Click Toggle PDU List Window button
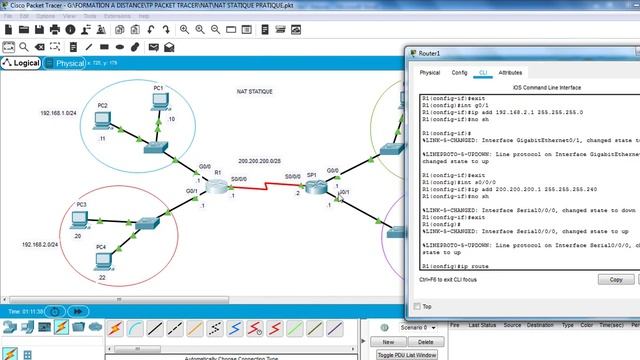This screenshot has height=360, width=640. coord(407,355)
